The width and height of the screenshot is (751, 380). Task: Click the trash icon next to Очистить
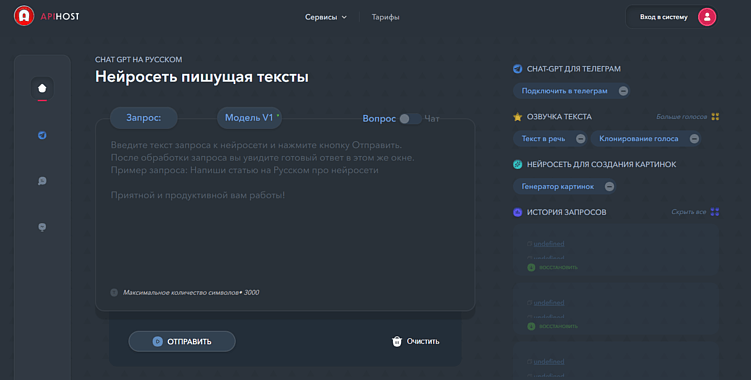click(397, 341)
